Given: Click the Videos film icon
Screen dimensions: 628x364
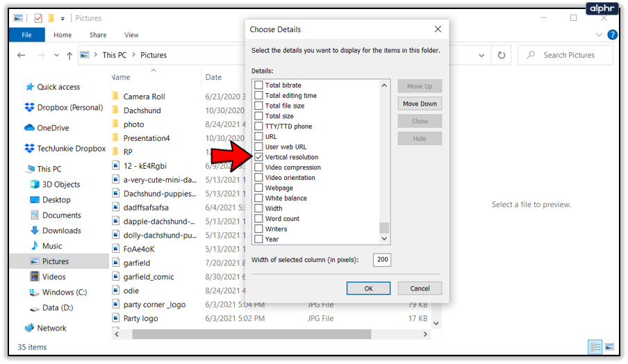Looking at the screenshot, I should point(35,276).
